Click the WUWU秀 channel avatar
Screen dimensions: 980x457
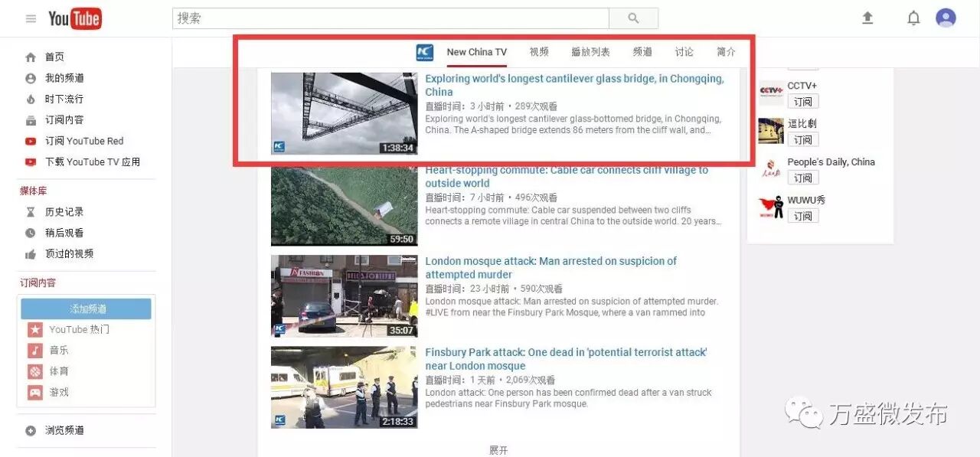[770, 207]
